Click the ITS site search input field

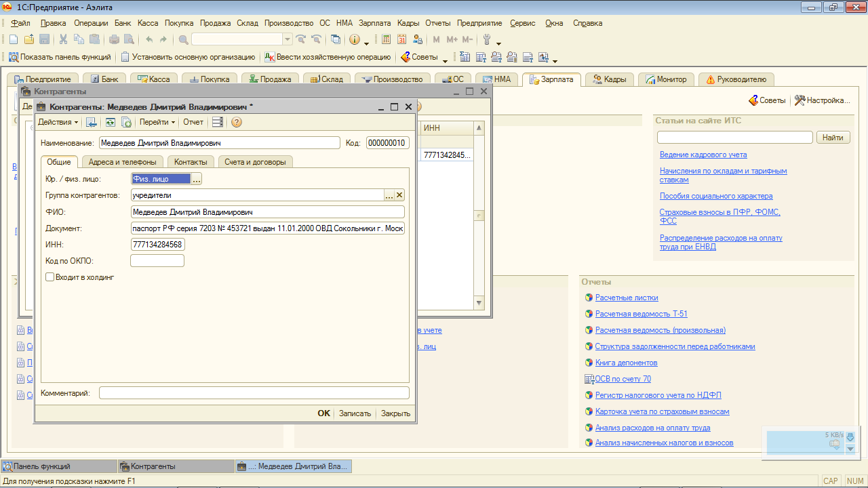coord(734,138)
